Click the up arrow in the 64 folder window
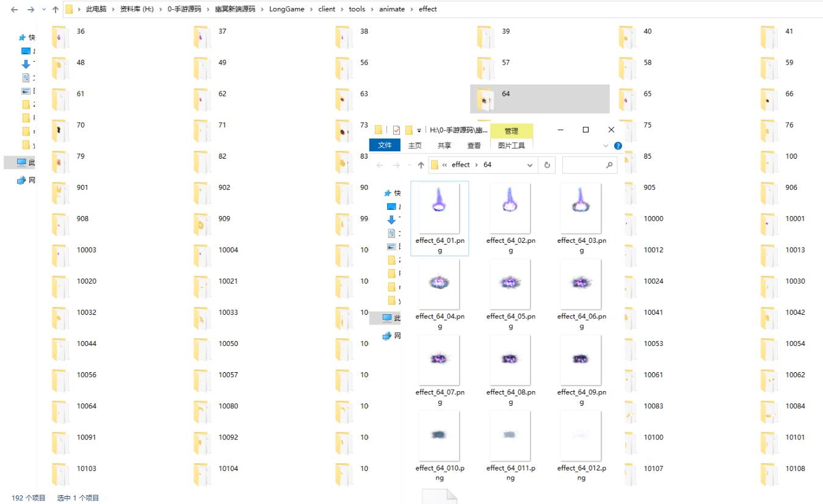Image resolution: width=823 pixels, height=504 pixels. coord(421,165)
